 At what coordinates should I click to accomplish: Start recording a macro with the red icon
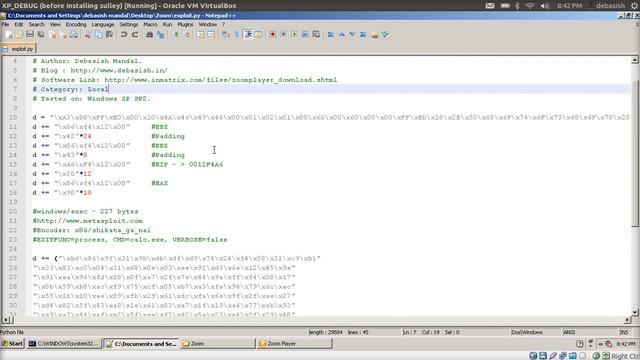273,35
